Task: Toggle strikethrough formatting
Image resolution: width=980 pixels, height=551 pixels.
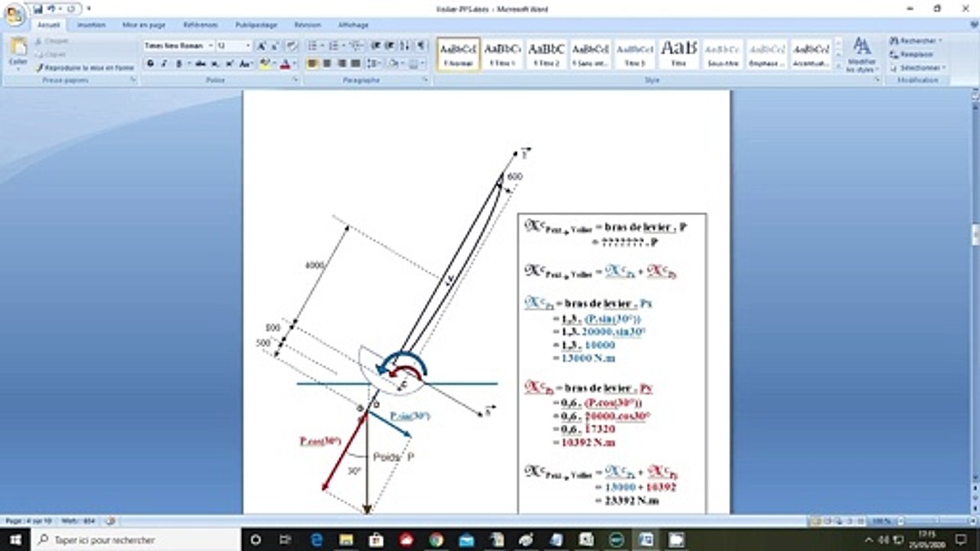Action: (200, 64)
